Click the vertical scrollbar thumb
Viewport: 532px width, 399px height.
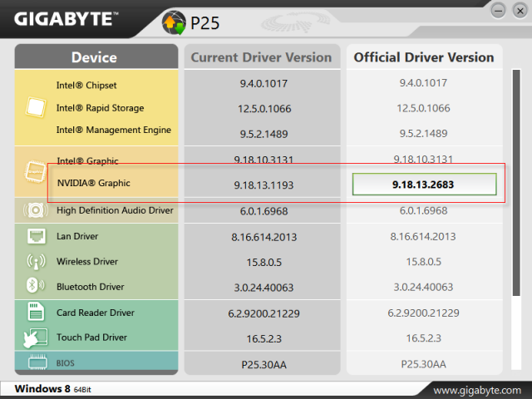pos(516,183)
